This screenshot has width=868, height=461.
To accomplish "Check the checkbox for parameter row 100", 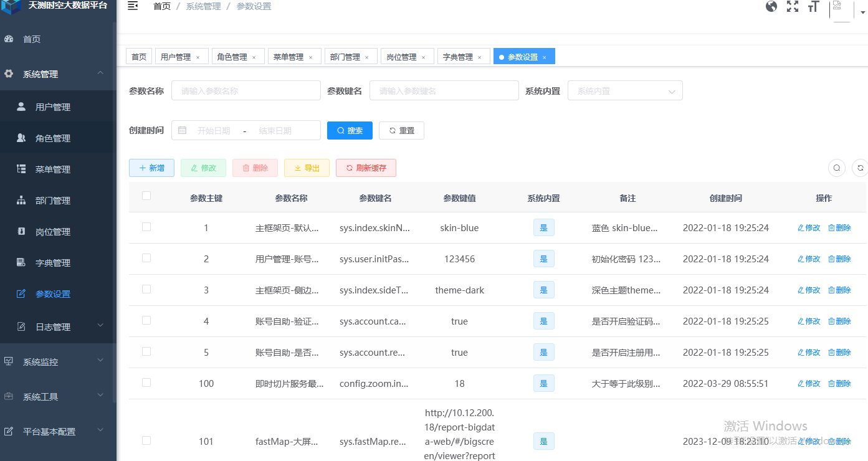I will [x=146, y=383].
